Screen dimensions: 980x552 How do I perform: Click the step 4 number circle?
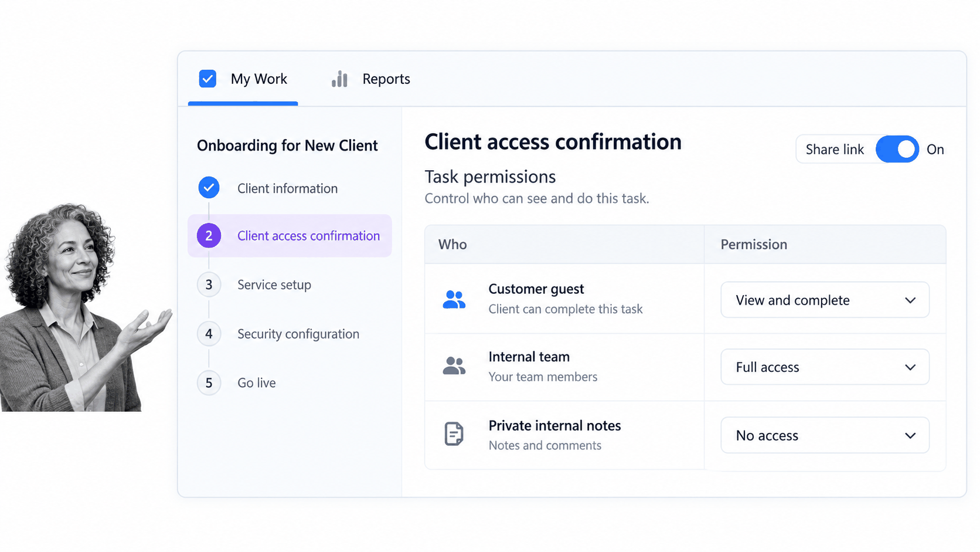(209, 334)
